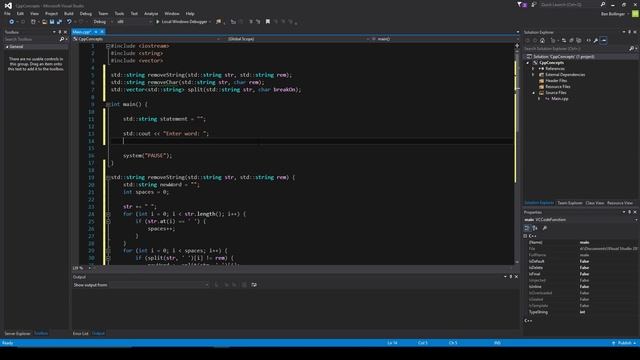Screen dimensions: 640x360
Task: Click the bookmark toolbar icon
Action: pos(268,22)
